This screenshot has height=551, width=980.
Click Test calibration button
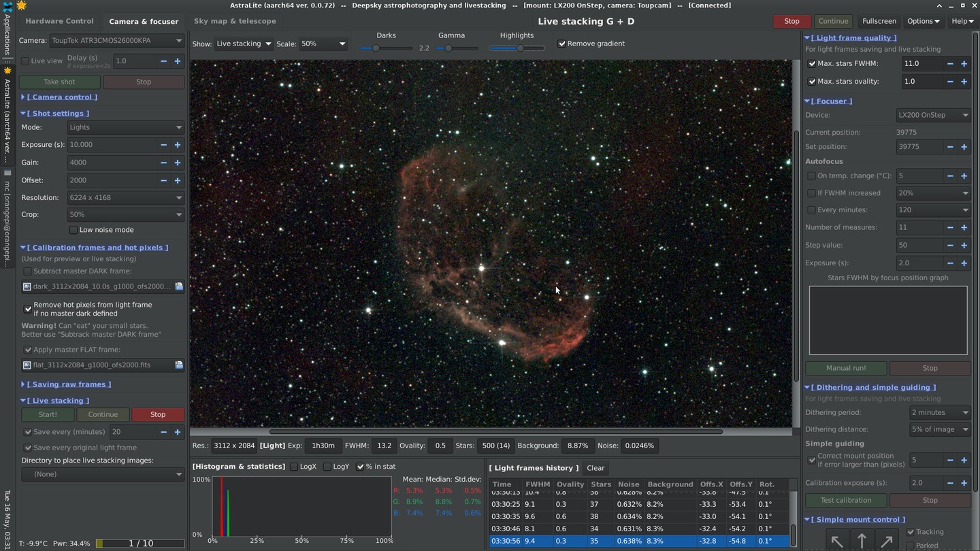[x=846, y=500]
